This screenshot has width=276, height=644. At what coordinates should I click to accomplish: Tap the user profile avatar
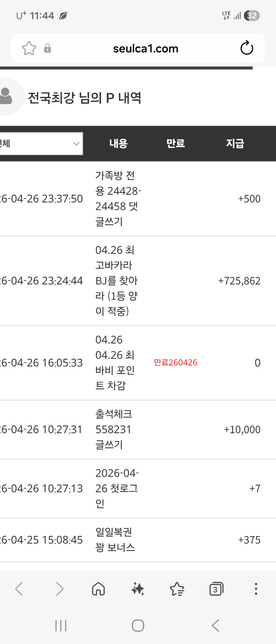click(7, 96)
